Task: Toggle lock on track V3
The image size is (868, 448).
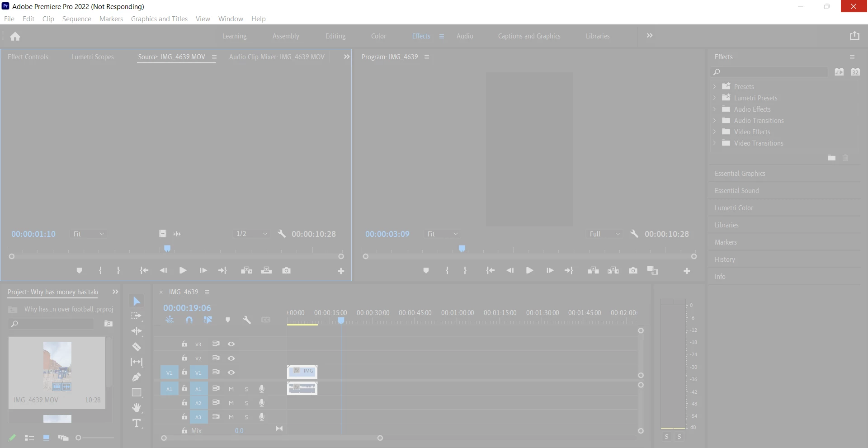Action: [184, 344]
